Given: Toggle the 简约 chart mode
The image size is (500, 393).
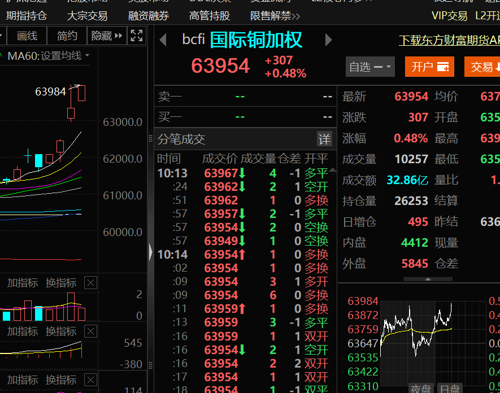Looking at the screenshot, I should (67, 35).
